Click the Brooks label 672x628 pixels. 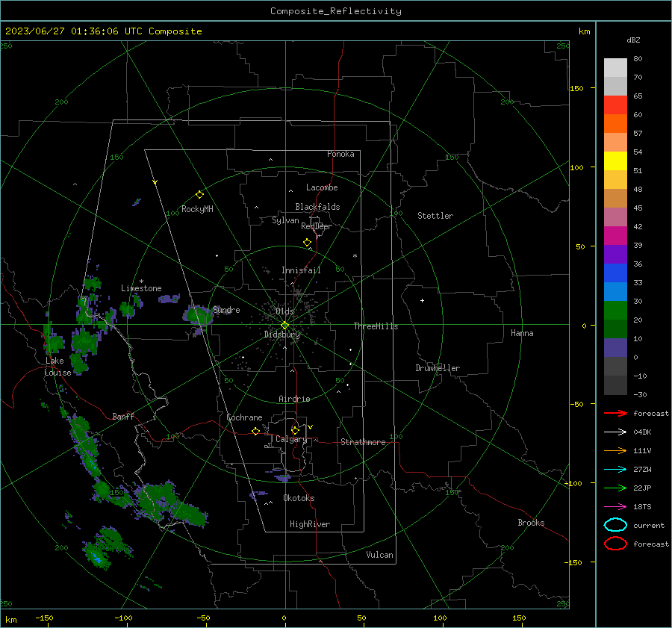point(531,523)
